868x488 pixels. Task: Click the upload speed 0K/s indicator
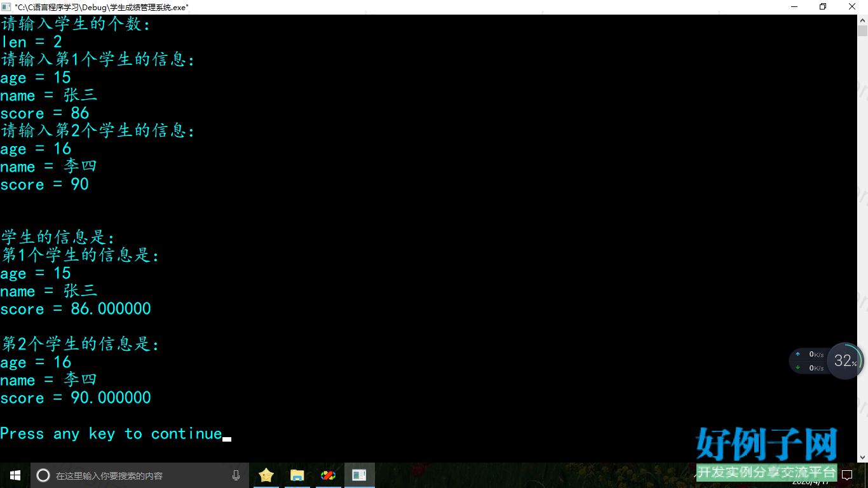tap(810, 355)
